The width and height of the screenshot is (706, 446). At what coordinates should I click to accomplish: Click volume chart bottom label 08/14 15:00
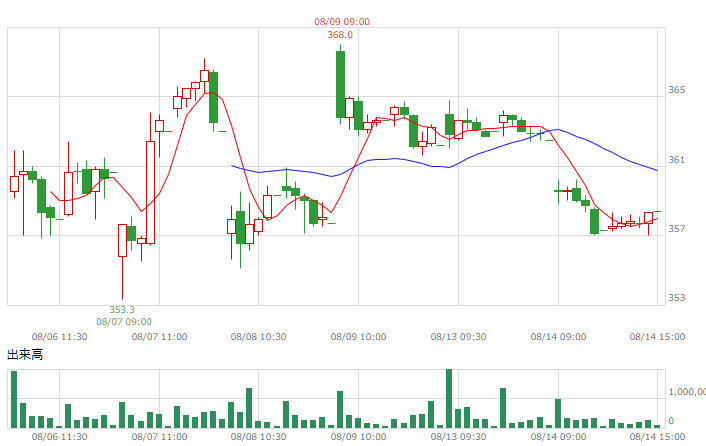click(657, 437)
